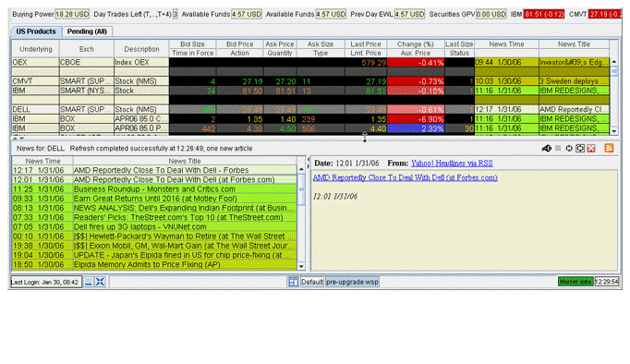The height and width of the screenshot is (364, 630).
Task: Click the minimize-line icon beside Last Login
Action: [89, 282]
